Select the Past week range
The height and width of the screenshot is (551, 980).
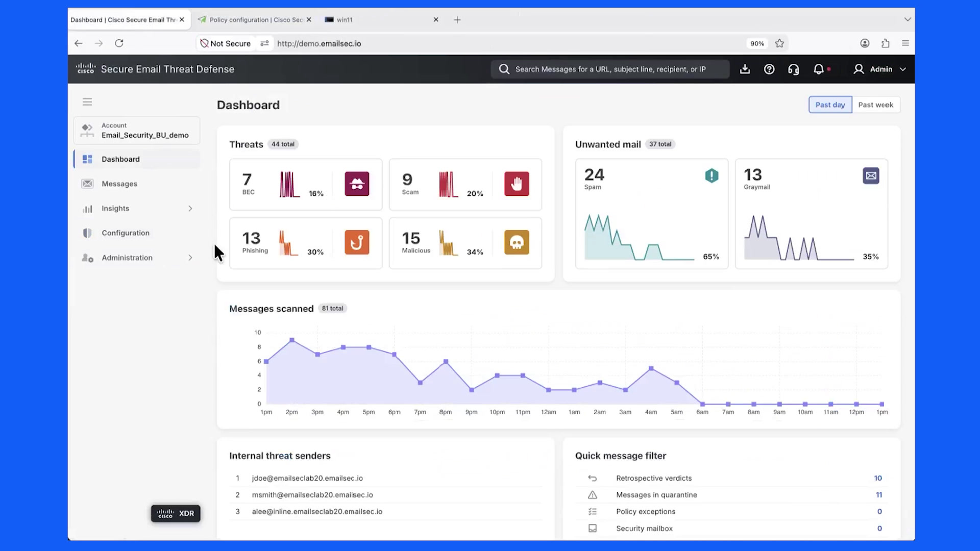(x=876, y=105)
